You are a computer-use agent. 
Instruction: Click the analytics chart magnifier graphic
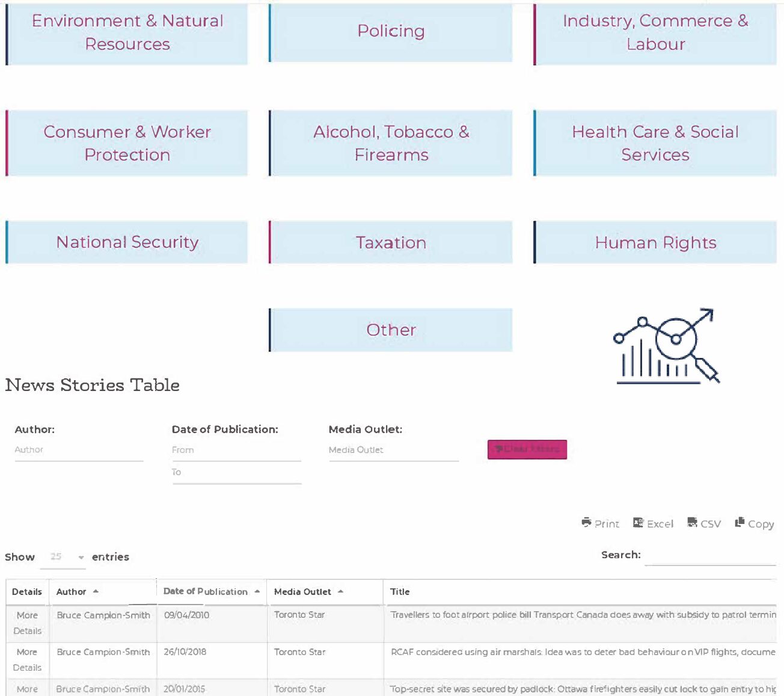pyautogui.click(x=667, y=346)
